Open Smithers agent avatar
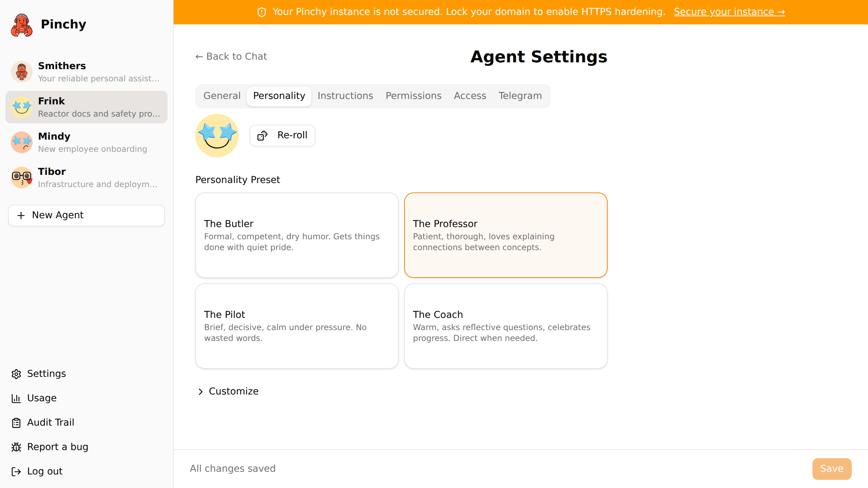Screen dimensions: 868x488 point(22,72)
